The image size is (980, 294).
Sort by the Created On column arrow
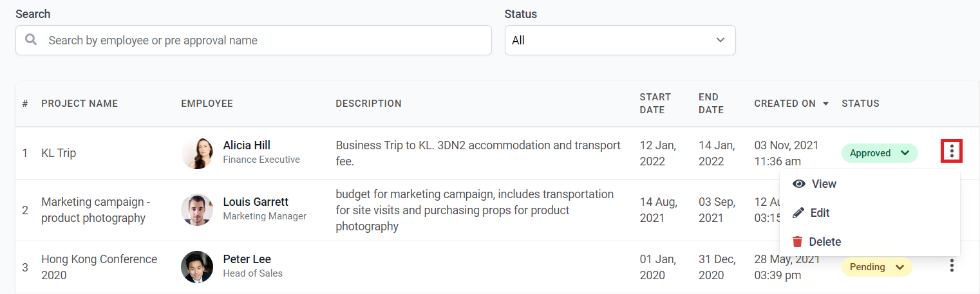[825, 104]
